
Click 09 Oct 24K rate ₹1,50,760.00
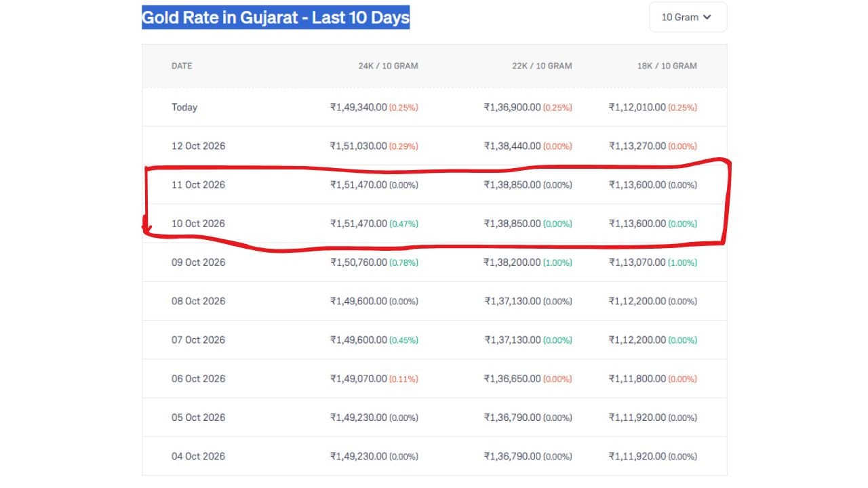[x=359, y=262]
